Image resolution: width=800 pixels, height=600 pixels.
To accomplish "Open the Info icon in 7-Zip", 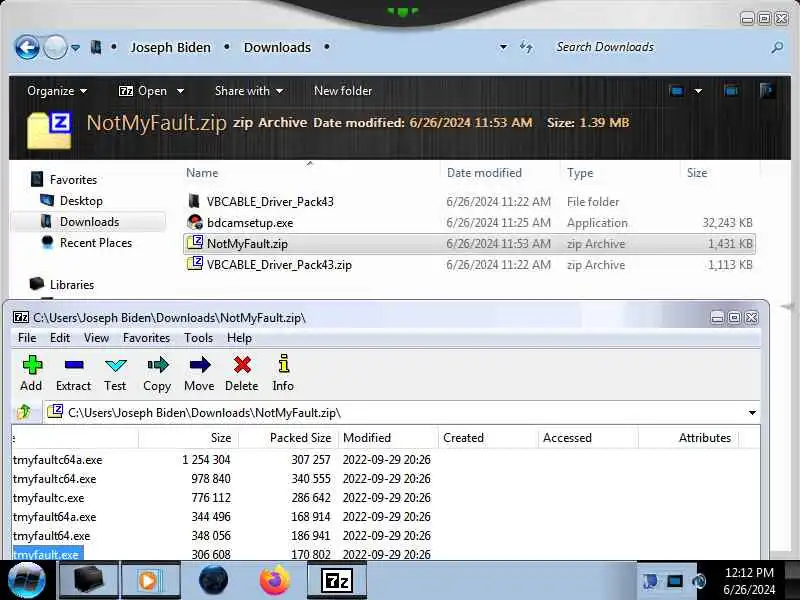I will (283, 363).
